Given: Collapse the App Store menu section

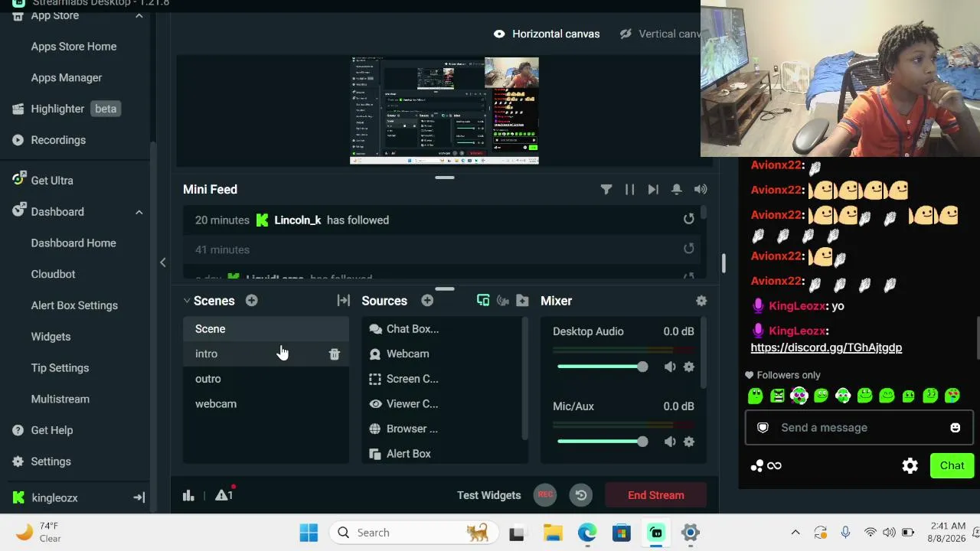Looking at the screenshot, I should coord(139,15).
